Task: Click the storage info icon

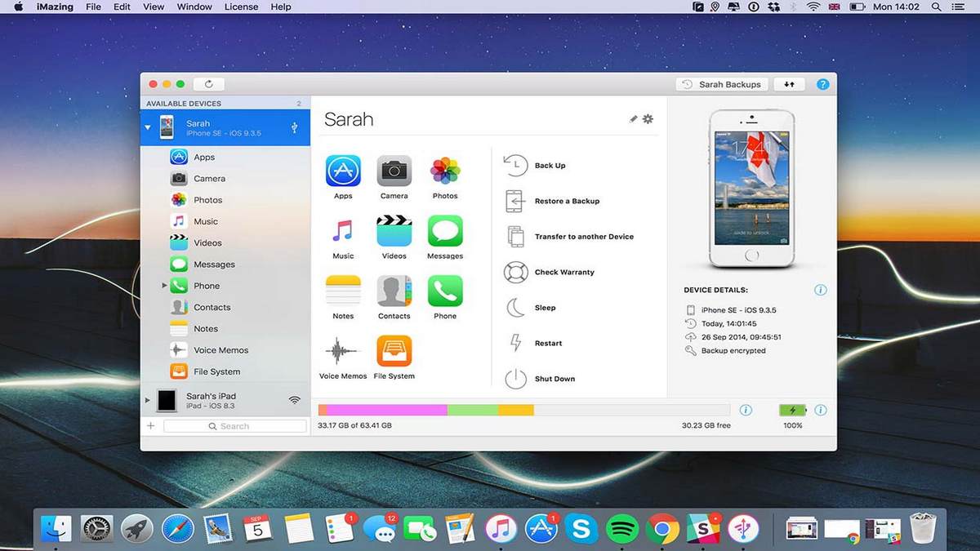Action: tap(746, 411)
